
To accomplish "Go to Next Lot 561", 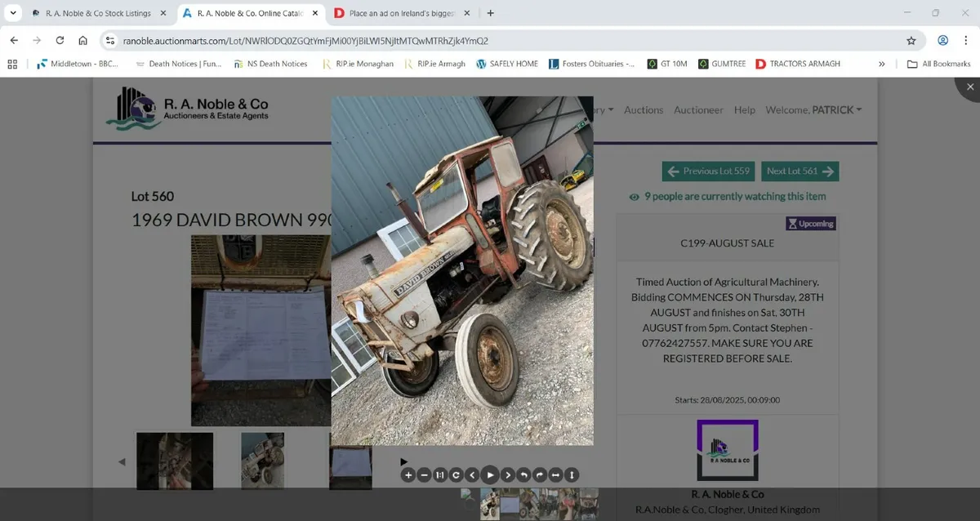I will point(800,171).
